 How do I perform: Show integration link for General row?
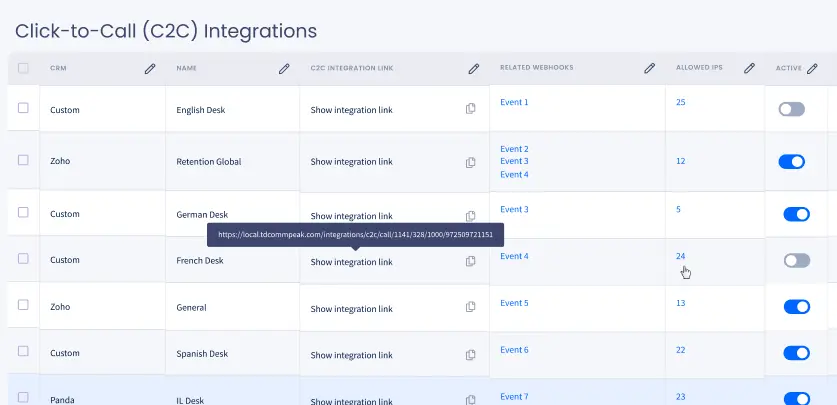click(351, 309)
